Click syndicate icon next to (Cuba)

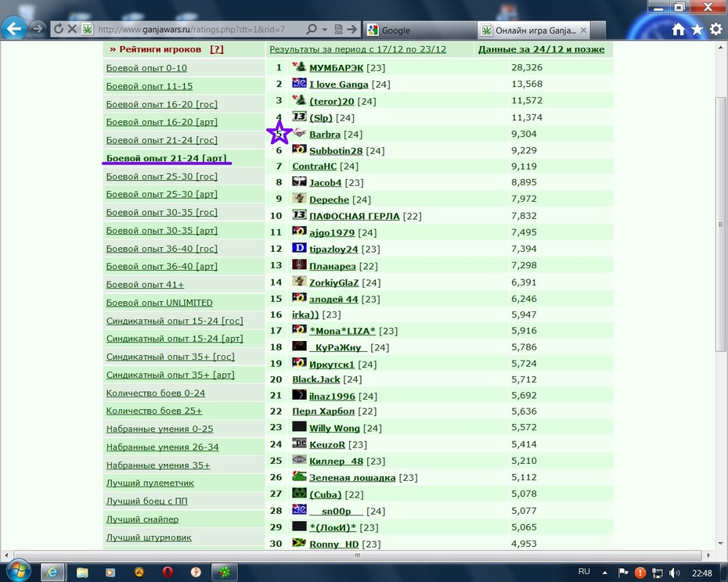299,493
